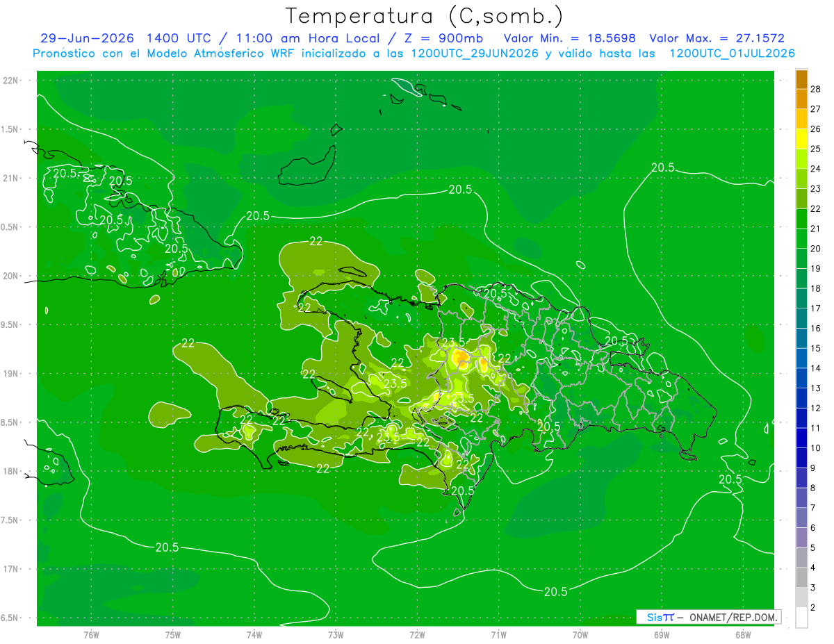Click the "18N" latitude axis label
834x644 pixels.
tap(10, 472)
